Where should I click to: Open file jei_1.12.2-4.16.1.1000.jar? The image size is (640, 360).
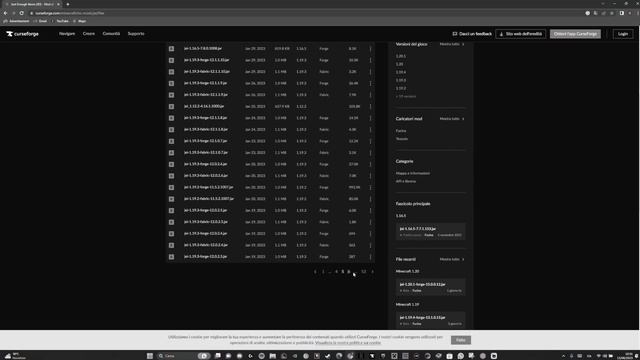[204, 106]
